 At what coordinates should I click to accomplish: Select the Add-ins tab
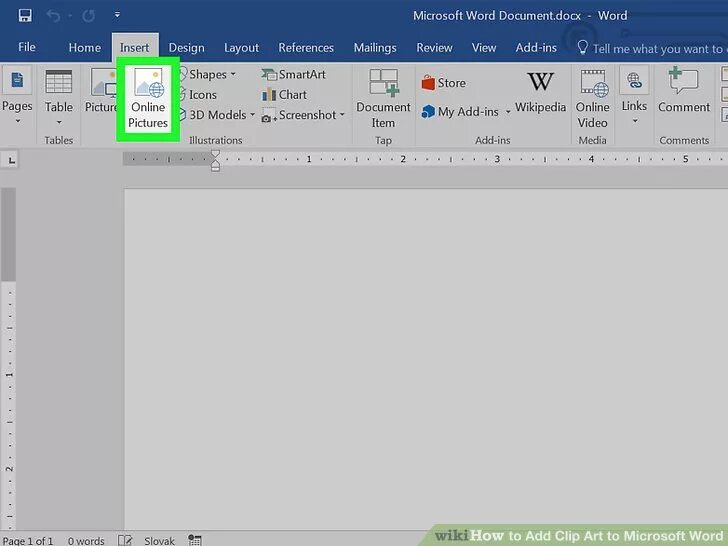point(536,47)
